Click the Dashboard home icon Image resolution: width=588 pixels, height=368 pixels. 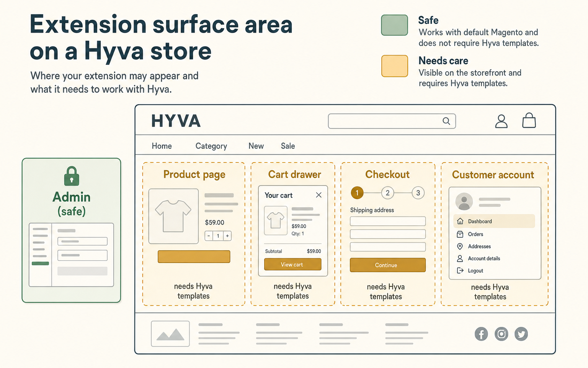click(x=460, y=221)
